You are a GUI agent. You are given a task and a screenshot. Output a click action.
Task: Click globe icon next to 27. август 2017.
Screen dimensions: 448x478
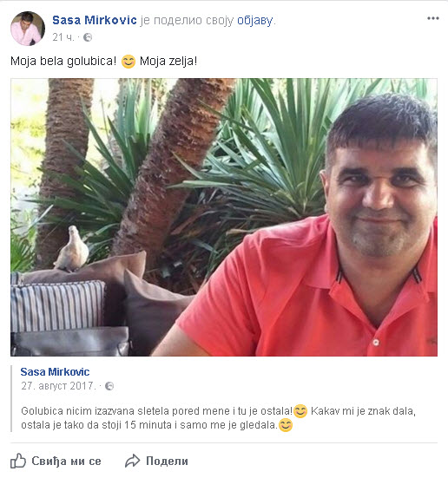(109, 386)
